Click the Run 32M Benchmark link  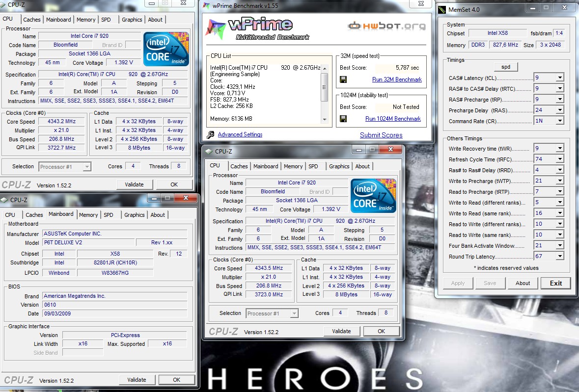click(397, 79)
